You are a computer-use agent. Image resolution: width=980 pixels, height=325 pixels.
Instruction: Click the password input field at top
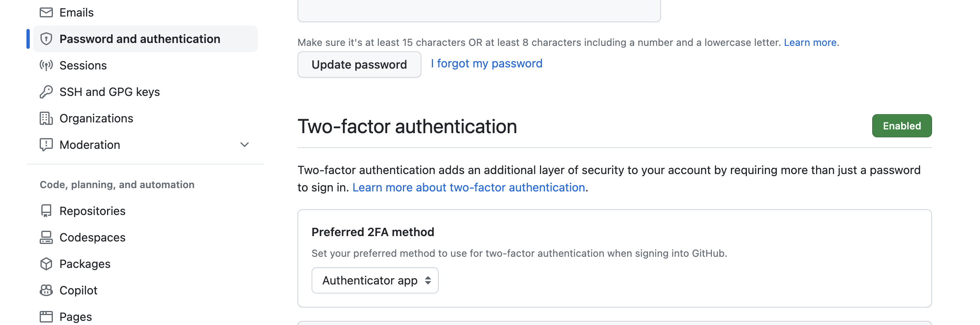[x=479, y=10]
